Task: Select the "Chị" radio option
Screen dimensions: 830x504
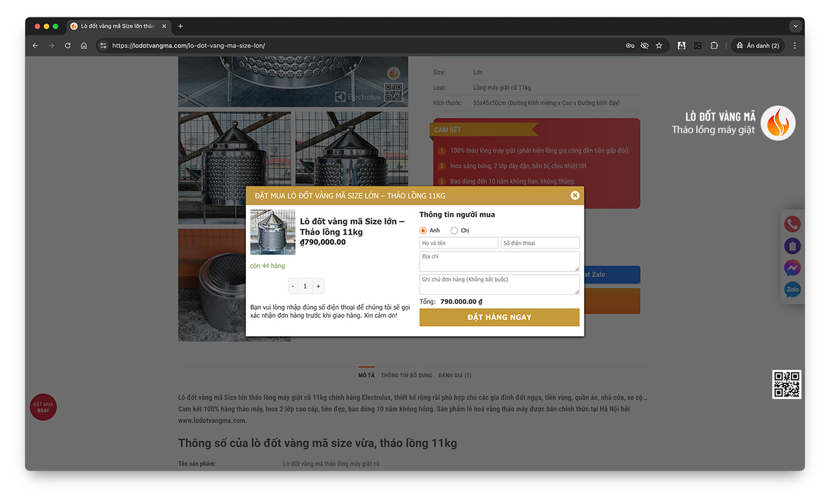Action: pyautogui.click(x=454, y=231)
